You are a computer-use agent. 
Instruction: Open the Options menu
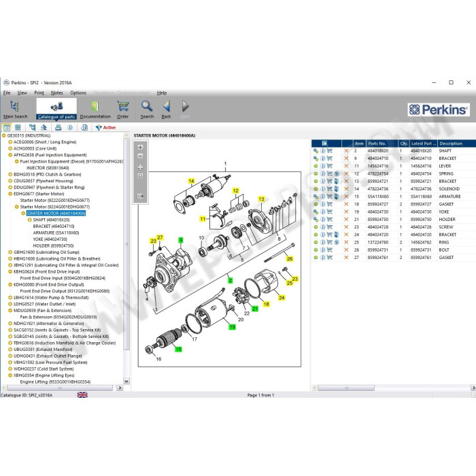point(78,93)
